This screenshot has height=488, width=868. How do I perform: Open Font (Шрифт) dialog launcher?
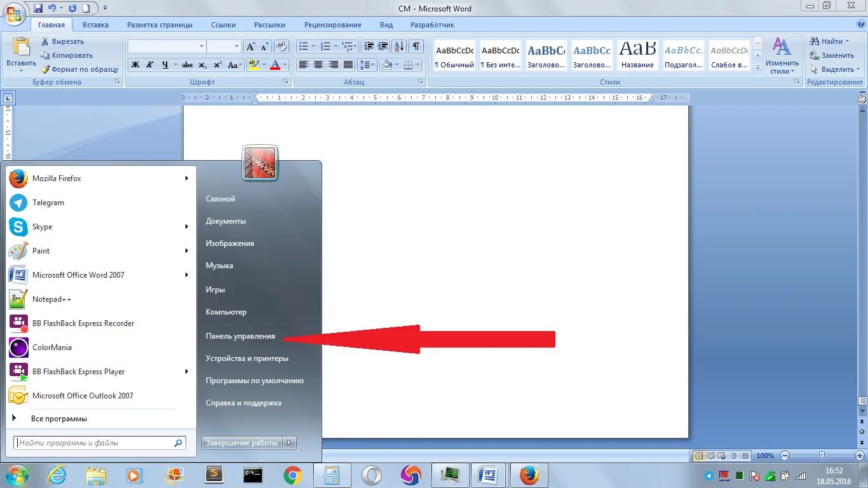point(285,82)
